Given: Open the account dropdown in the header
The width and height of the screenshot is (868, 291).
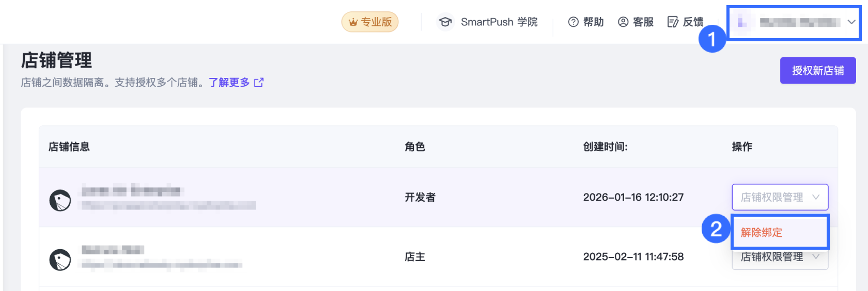Looking at the screenshot, I should click(x=794, y=22).
